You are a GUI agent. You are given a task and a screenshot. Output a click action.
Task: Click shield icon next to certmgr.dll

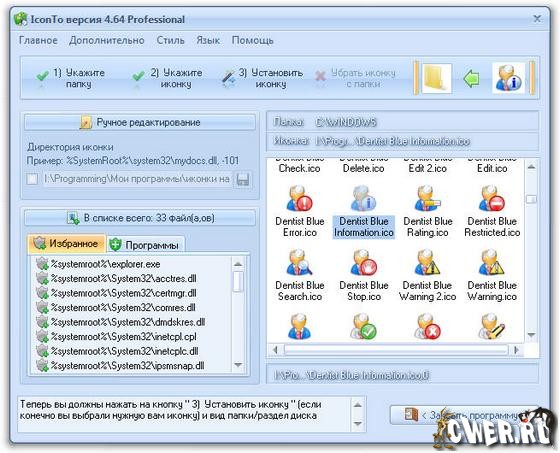point(42,293)
